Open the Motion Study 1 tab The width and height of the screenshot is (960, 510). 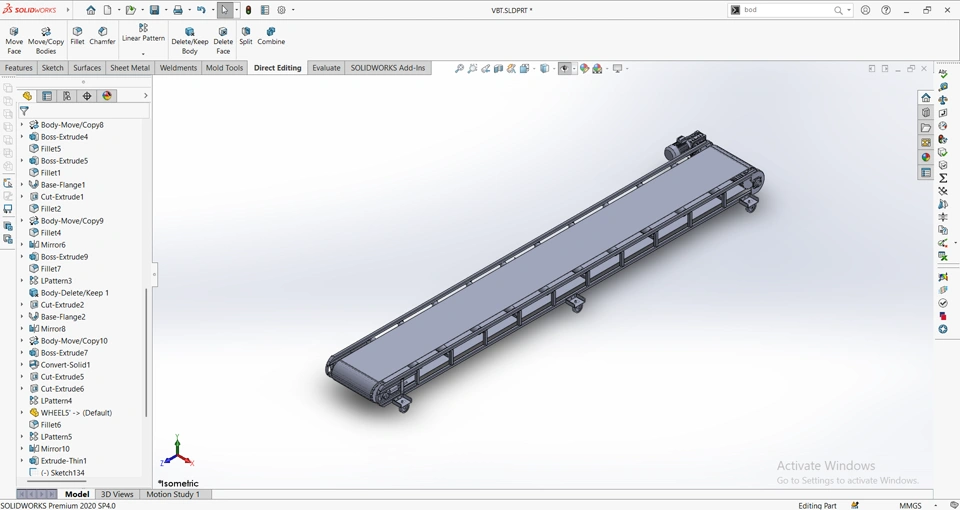pyautogui.click(x=173, y=494)
